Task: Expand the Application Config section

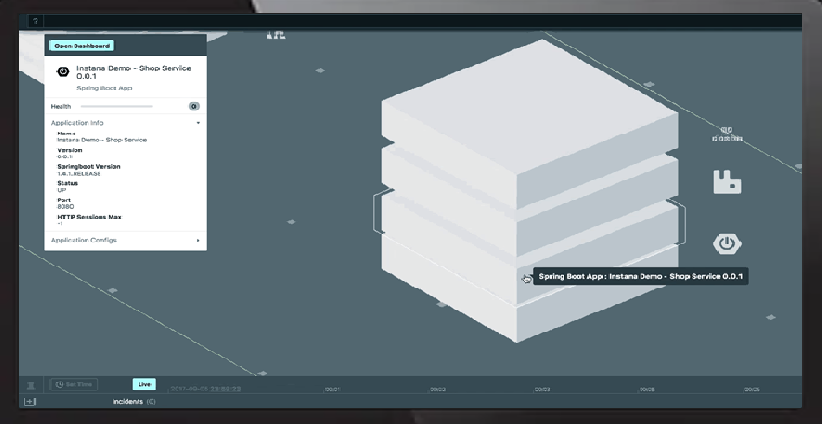Action: (198, 241)
